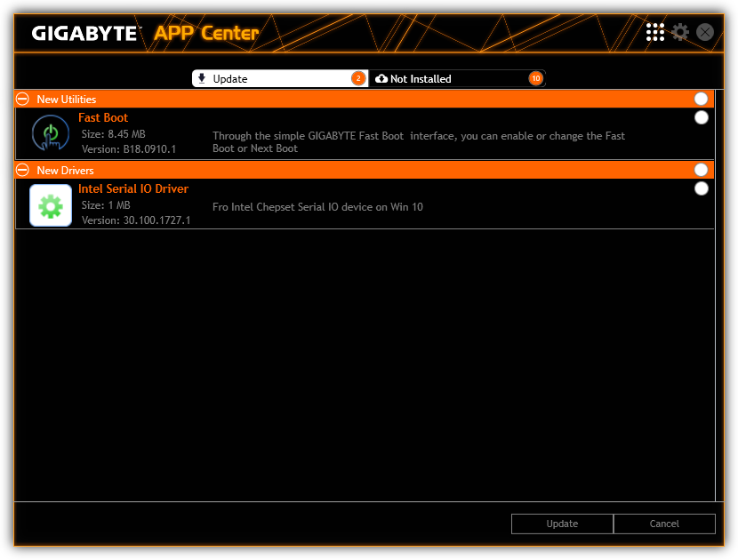This screenshot has height=560, width=738.
Task: Switch to the Update tab
Action: 280,78
